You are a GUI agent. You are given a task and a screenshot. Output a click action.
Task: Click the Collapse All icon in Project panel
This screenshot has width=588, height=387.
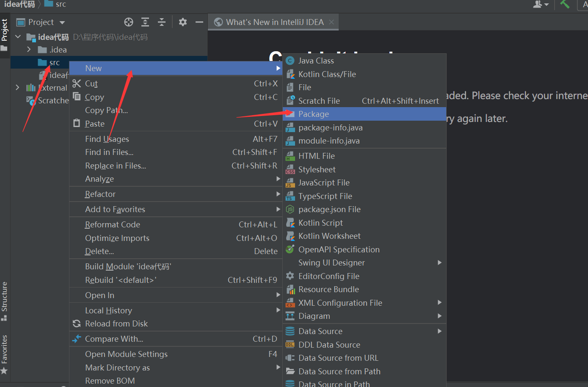point(162,22)
